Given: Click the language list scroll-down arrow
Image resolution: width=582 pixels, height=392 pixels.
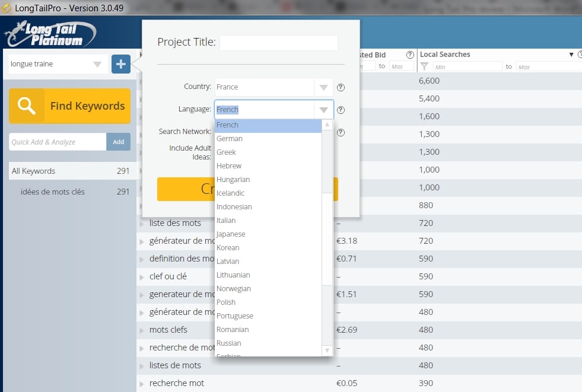Looking at the screenshot, I should pyautogui.click(x=327, y=350).
